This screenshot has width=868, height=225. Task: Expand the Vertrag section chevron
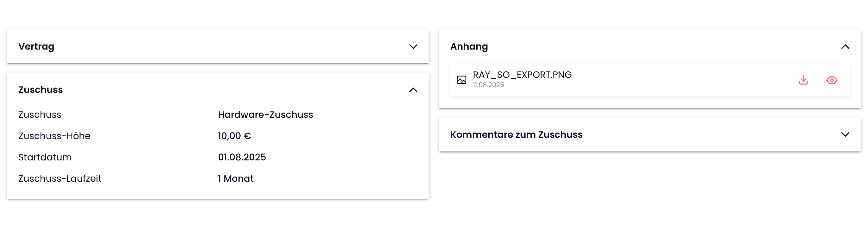click(413, 47)
